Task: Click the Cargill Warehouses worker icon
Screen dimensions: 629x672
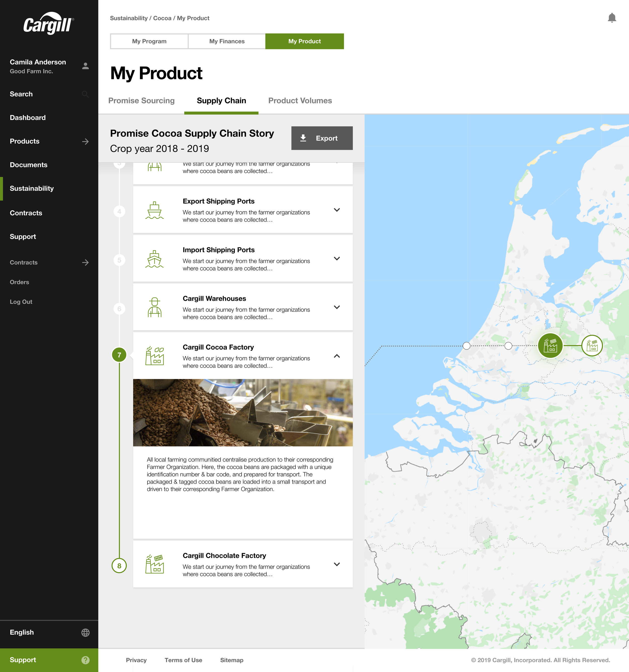Action: (154, 307)
